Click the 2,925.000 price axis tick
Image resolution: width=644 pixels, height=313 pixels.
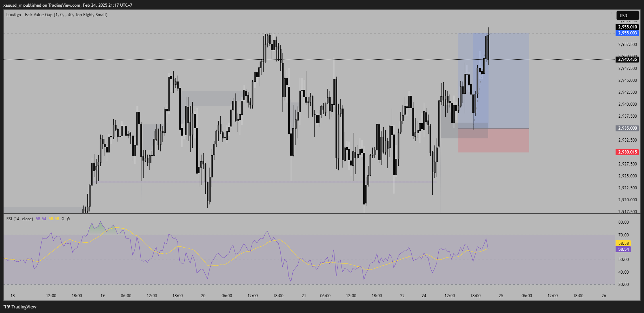coord(628,176)
